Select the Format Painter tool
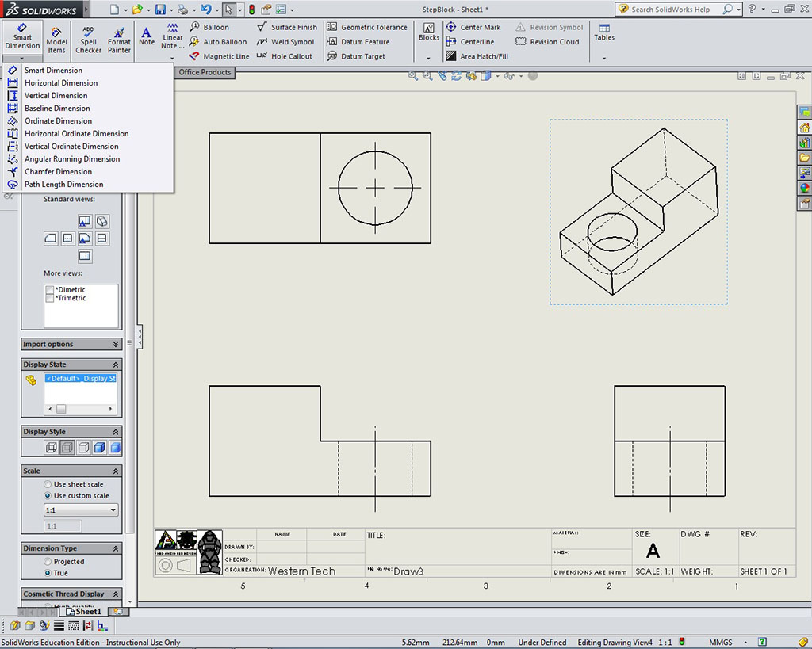This screenshot has width=812, height=649. tap(119, 40)
